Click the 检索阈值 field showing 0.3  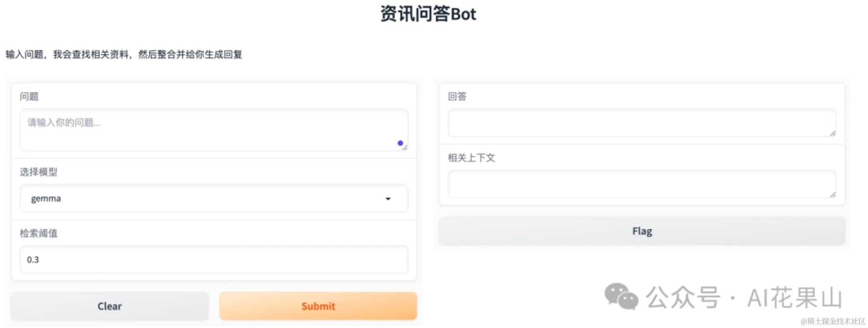pyautogui.click(x=214, y=260)
